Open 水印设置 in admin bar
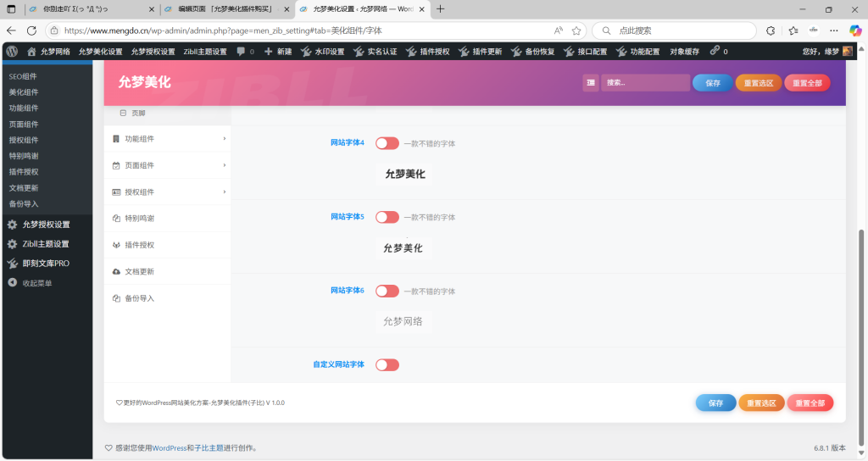 coord(323,52)
